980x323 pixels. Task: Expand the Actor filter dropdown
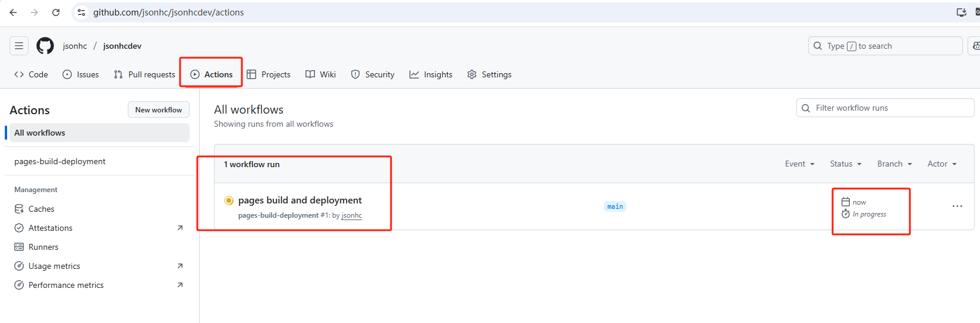(x=942, y=164)
